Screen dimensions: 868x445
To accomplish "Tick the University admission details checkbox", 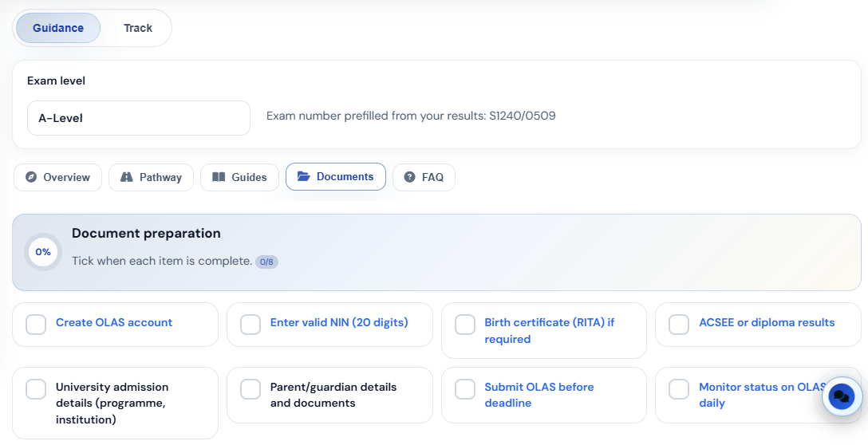I will click(x=36, y=389).
